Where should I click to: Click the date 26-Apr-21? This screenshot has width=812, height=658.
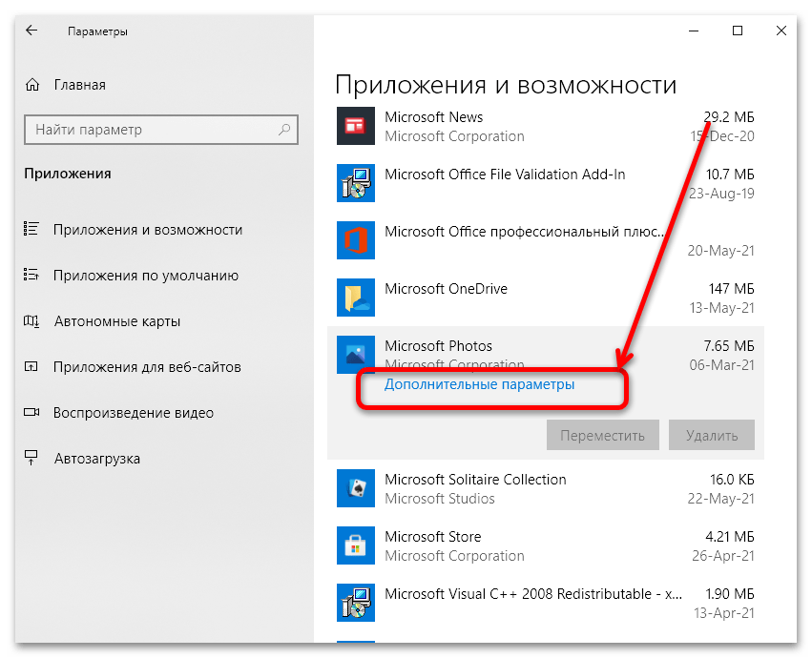pos(723,556)
